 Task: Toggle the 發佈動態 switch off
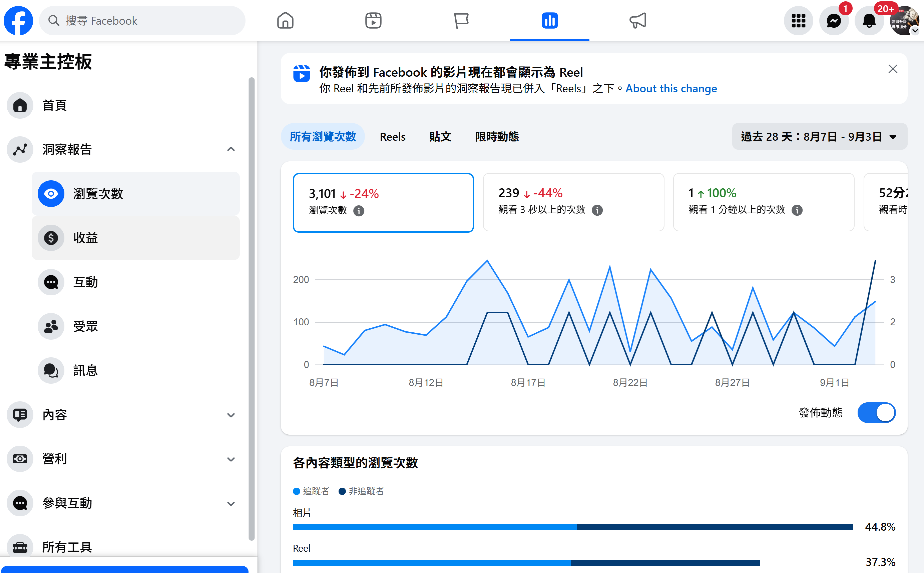(x=876, y=412)
